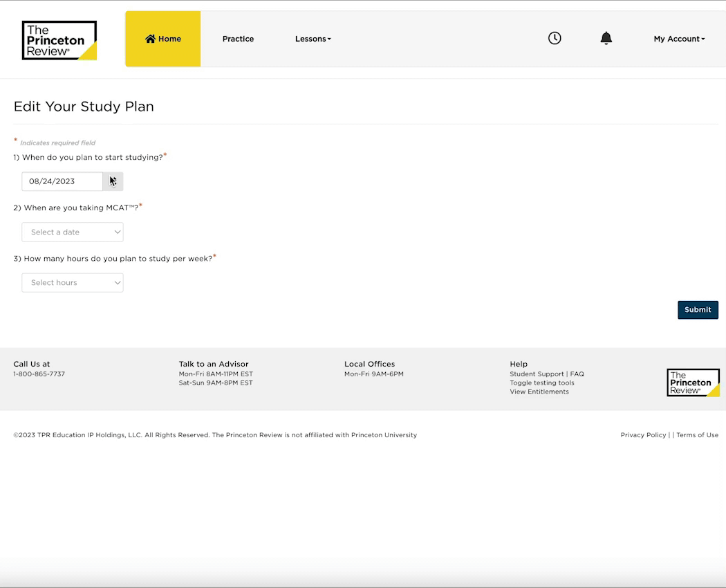Click the Princeton Review logo in header
This screenshot has height=588, width=726.
(x=59, y=39)
